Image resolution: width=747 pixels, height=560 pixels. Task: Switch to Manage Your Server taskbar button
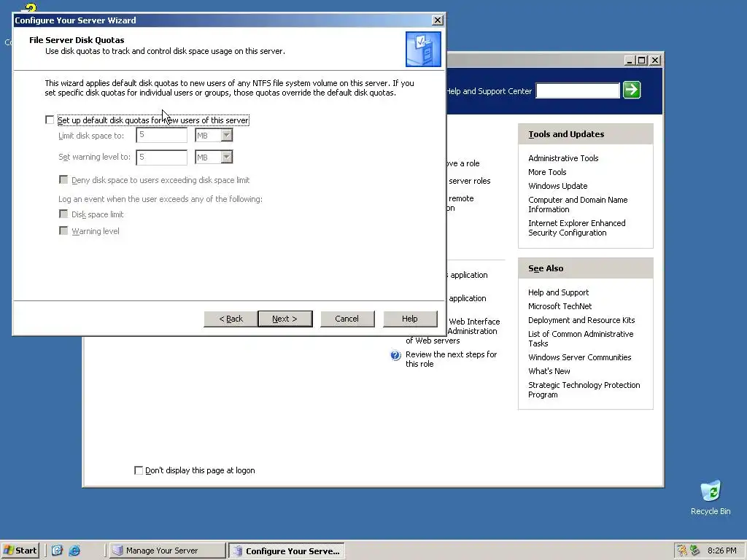[167, 551]
